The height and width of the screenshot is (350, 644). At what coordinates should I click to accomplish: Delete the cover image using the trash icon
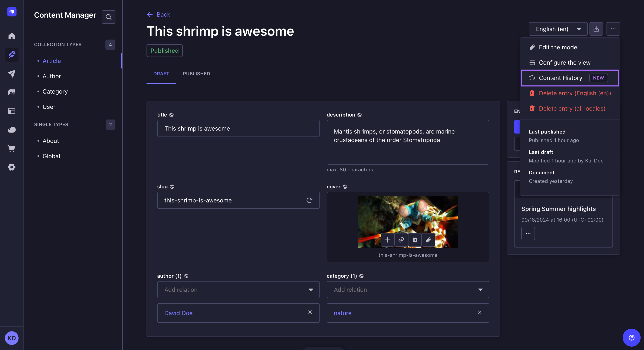[414, 240]
